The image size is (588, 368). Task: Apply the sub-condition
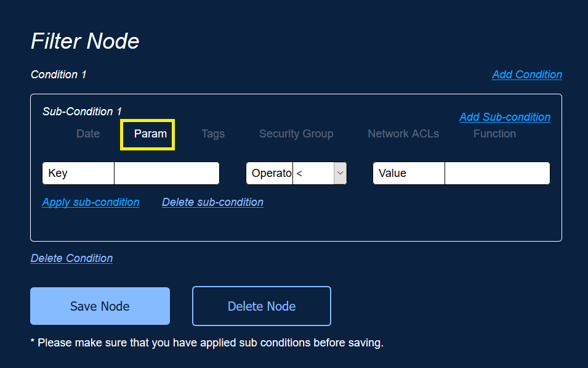coord(91,202)
